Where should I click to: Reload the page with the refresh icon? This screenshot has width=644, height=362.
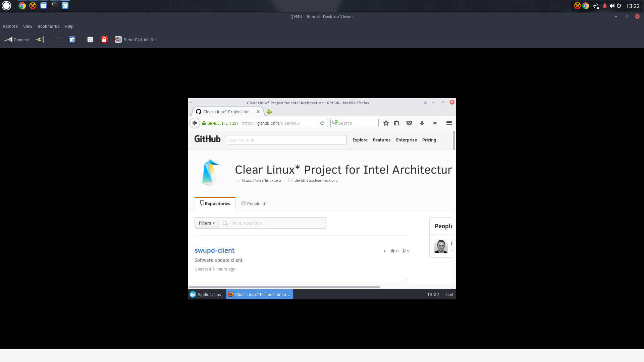[322, 123]
